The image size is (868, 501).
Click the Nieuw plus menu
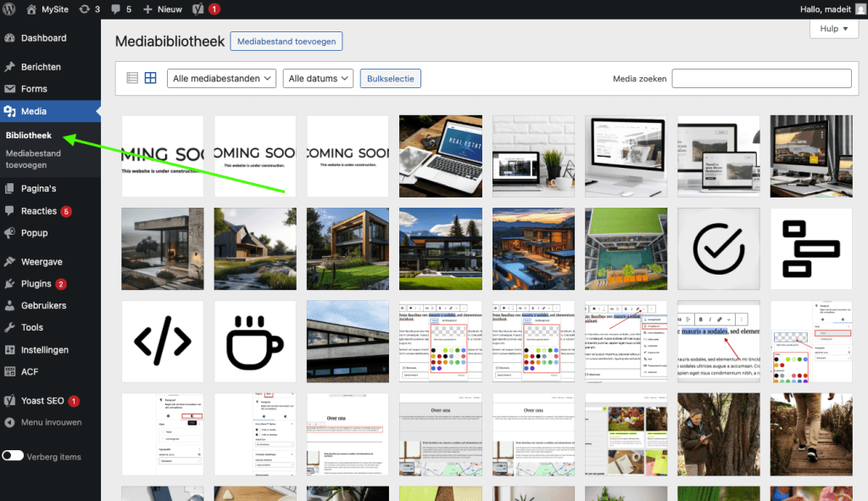(x=163, y=8)
